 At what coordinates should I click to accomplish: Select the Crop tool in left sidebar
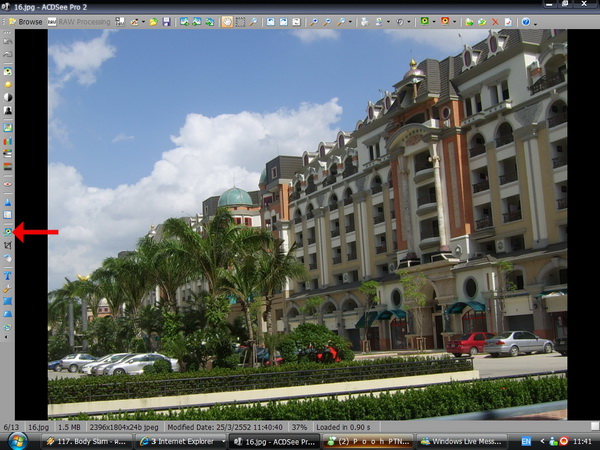point(8,245)
